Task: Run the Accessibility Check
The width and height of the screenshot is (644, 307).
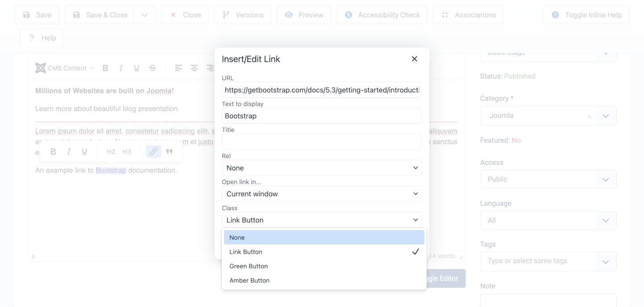Action: click(x=382, y=15)
